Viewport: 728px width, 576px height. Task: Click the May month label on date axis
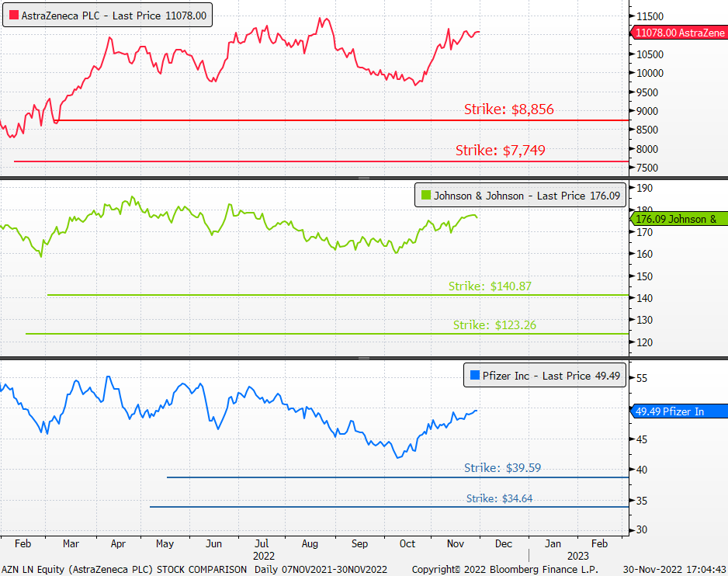coord(165,543)
